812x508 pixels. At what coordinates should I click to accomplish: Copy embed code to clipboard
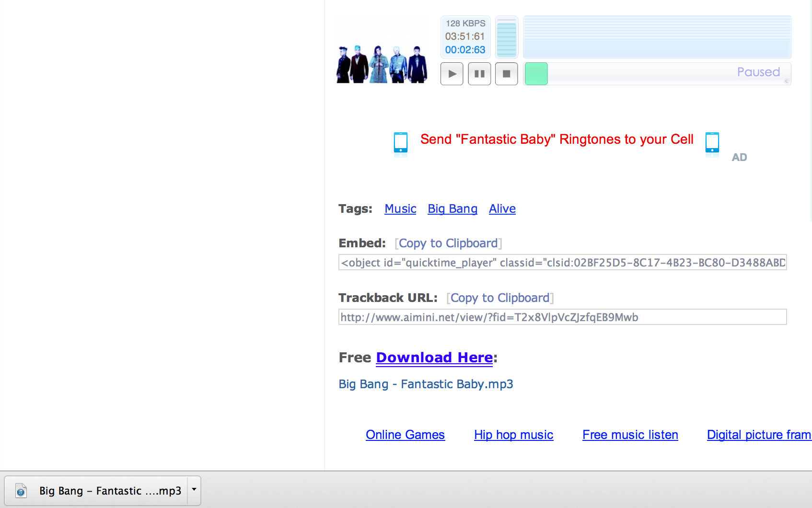[x=448, y=243]
